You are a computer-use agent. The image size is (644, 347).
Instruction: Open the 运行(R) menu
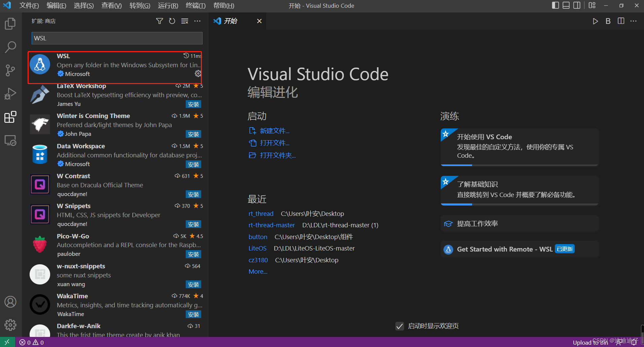pyautogui.click(x=168, y=6)
